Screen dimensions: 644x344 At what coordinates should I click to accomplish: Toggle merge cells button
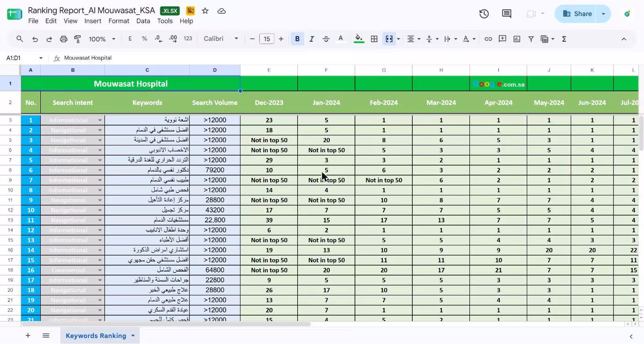(x=389, y=39)
